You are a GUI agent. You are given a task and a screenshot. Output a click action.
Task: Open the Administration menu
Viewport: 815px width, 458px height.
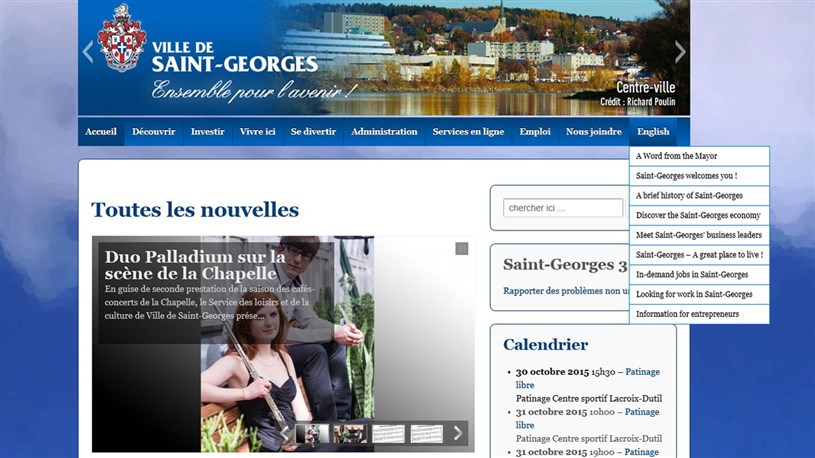pyautogui.click(x=384, y=132)
